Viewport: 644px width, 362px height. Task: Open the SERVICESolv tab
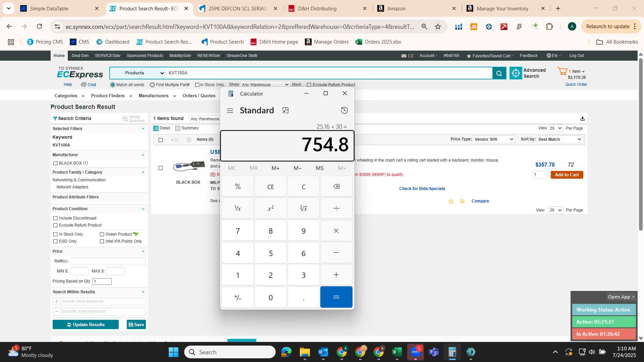click(107, 56)
